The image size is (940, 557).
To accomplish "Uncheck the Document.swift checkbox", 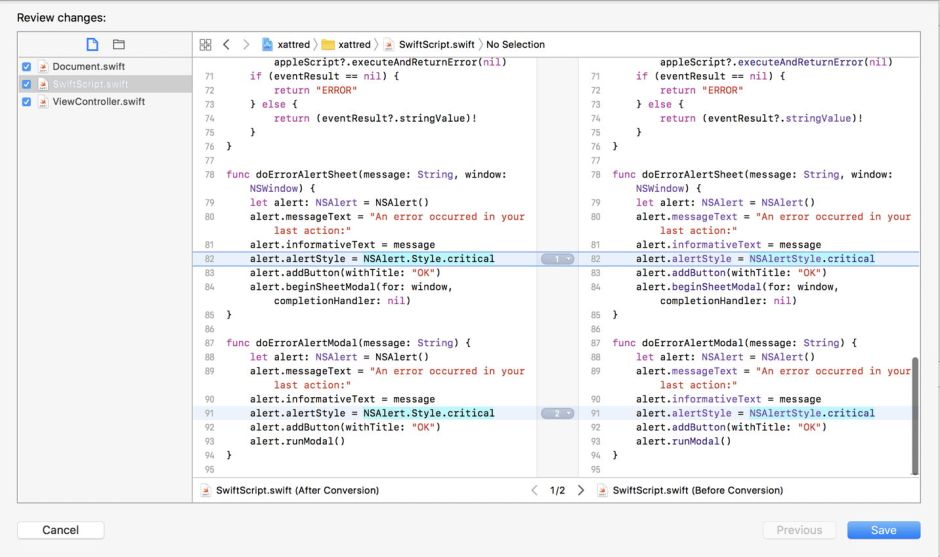I will click(27, 67).
